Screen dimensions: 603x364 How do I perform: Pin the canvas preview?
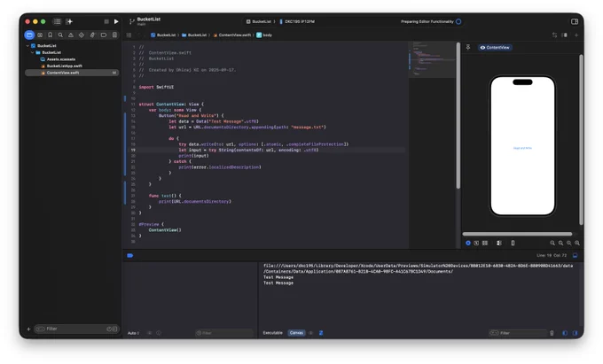(x=468, y=47)
